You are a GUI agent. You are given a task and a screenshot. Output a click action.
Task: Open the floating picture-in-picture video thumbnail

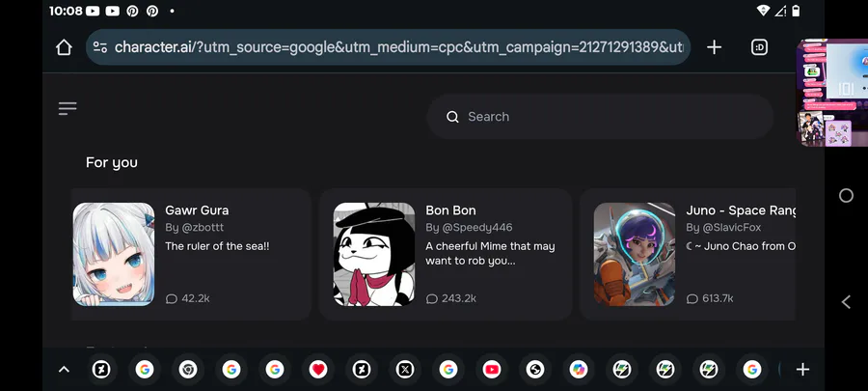832,93
